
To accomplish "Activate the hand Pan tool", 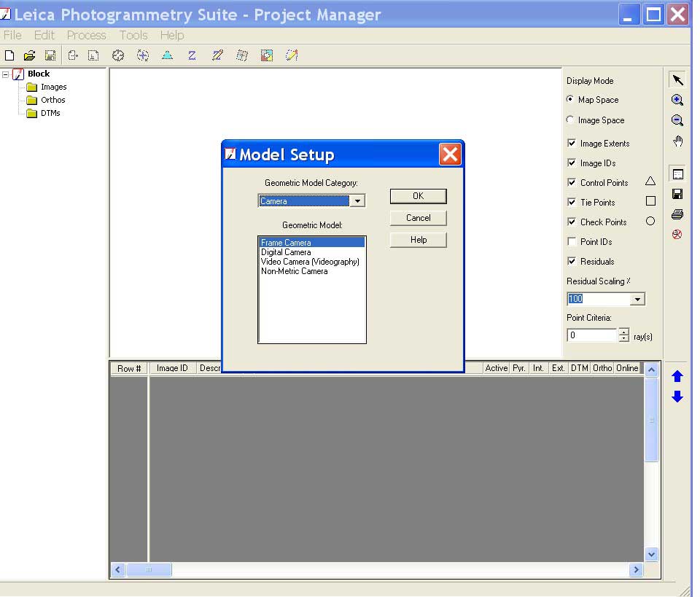I will point(677,141).
